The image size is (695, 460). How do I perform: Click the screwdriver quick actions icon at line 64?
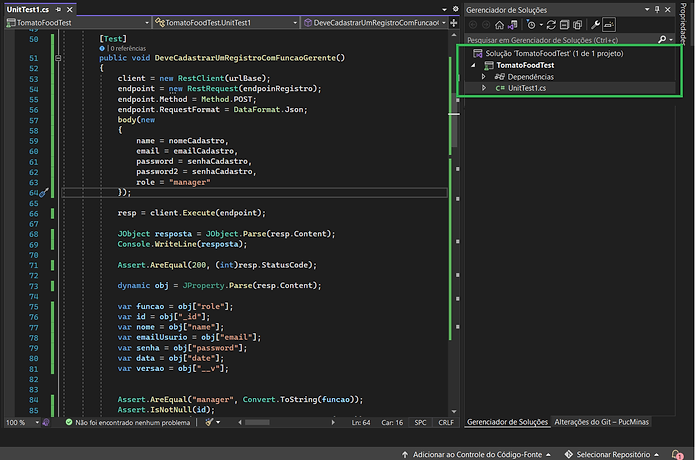[x=44, y=192]
